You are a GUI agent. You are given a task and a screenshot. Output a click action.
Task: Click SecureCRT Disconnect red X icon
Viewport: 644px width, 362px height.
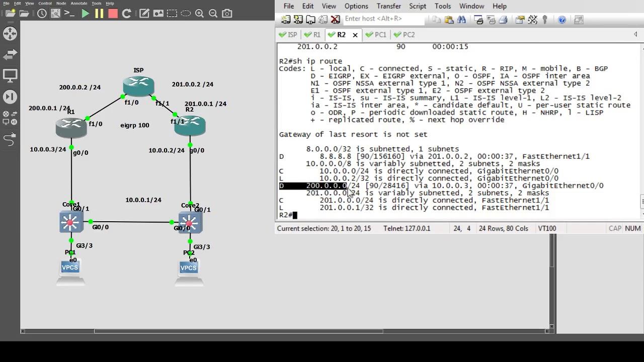pos(335,20)
